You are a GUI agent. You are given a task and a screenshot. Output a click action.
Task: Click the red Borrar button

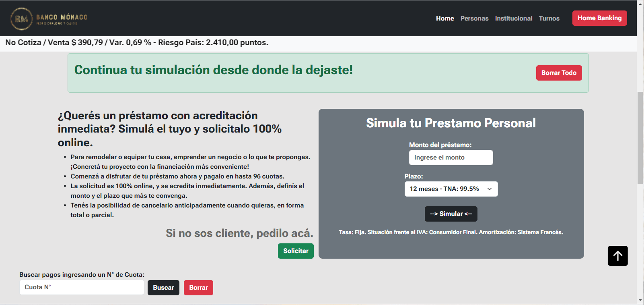198,288
